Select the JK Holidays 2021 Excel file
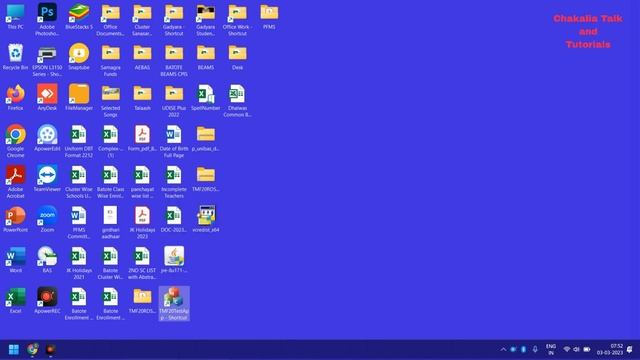This screenshot has height=360, width=640. (79, 263)
